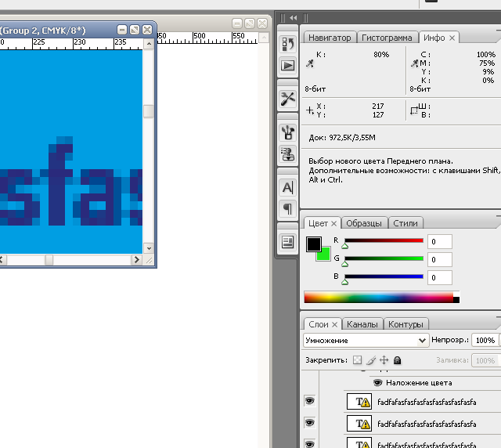Click the B blue slider track
This screenshot has height=448, width=501.
point(384,276)
